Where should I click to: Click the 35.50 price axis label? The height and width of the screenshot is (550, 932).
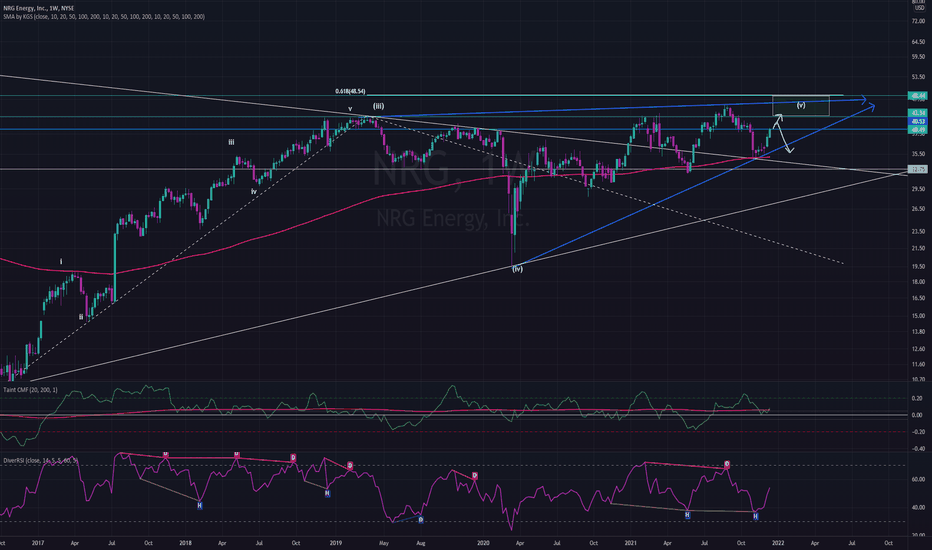tap(918, 154)
